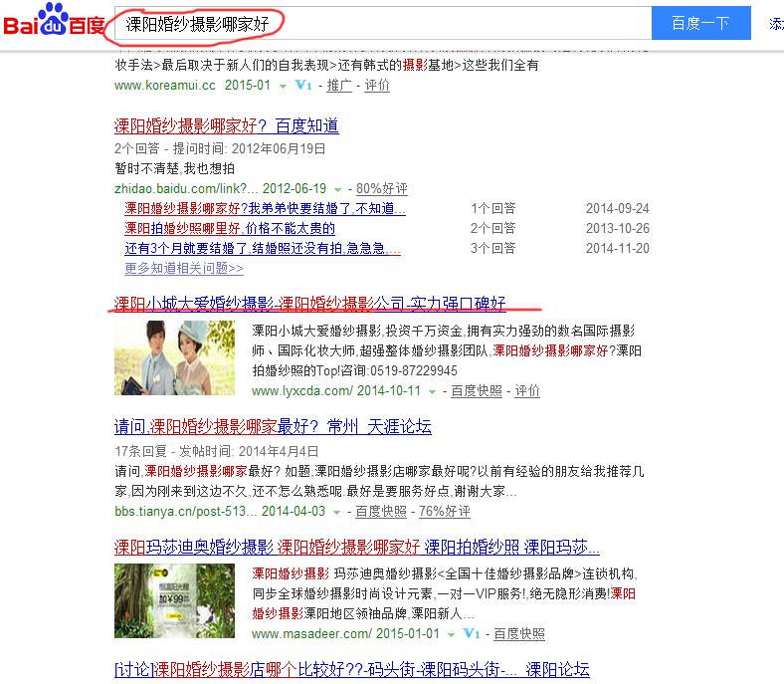Click 百度快照 link for bbs.tianya.cn
The height and width of the screenshot is (684, 784).
(x=381, y=512)
